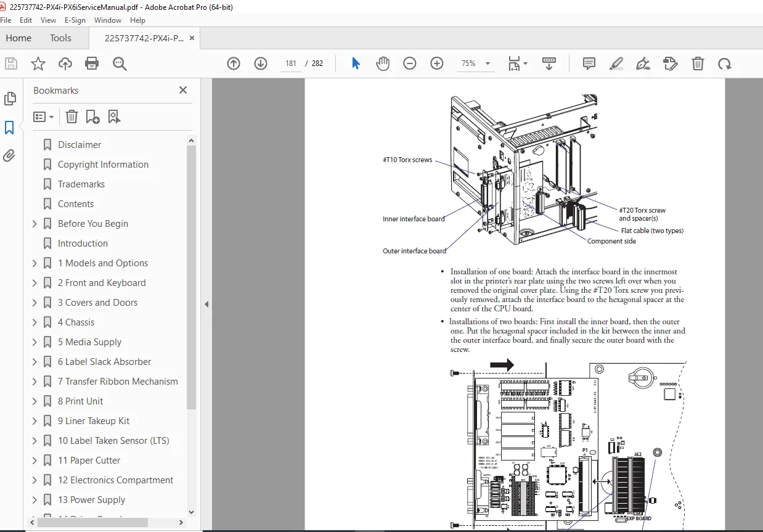Viewport: 763px width, 532px height.
Task: Open the View menu
Action: pyautogui.click(x=49, y=20)
